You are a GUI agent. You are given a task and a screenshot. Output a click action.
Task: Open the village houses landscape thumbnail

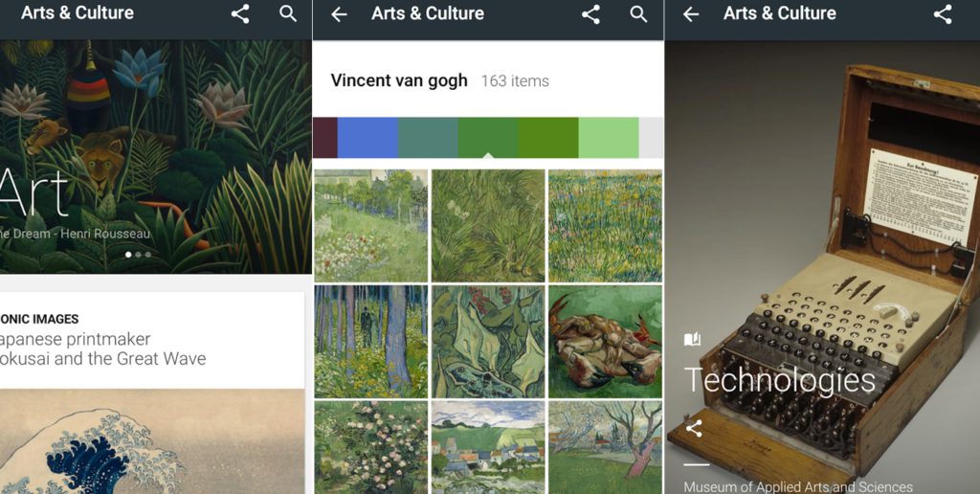(488, 448)
